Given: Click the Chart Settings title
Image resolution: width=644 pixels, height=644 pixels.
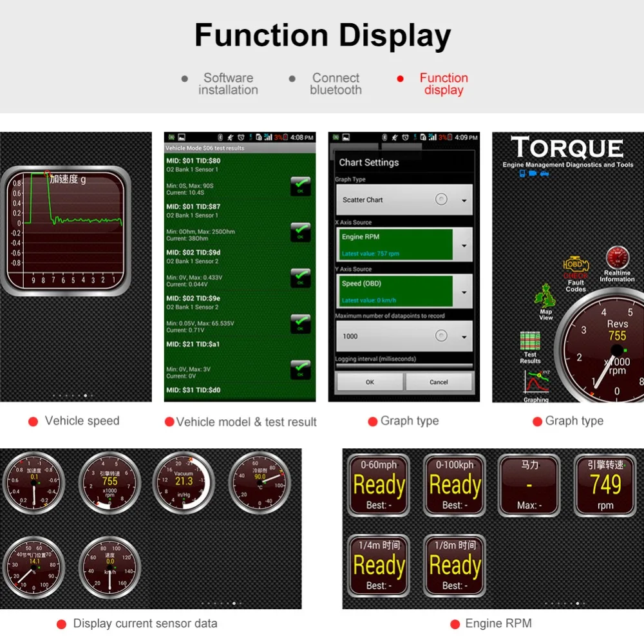Looking at the screenshot, I should pos(369,163).
